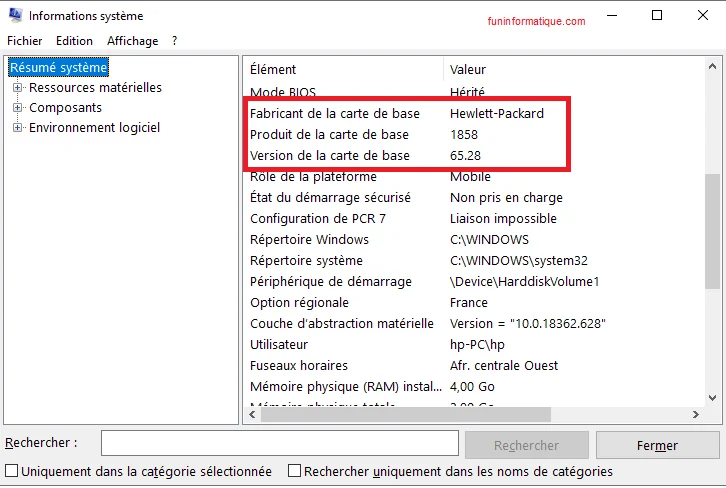This screenshot has width=726, height=488.
Task: Enable Rechercher uniquement dans les noms de catégories
Action: tap(294, 471)
